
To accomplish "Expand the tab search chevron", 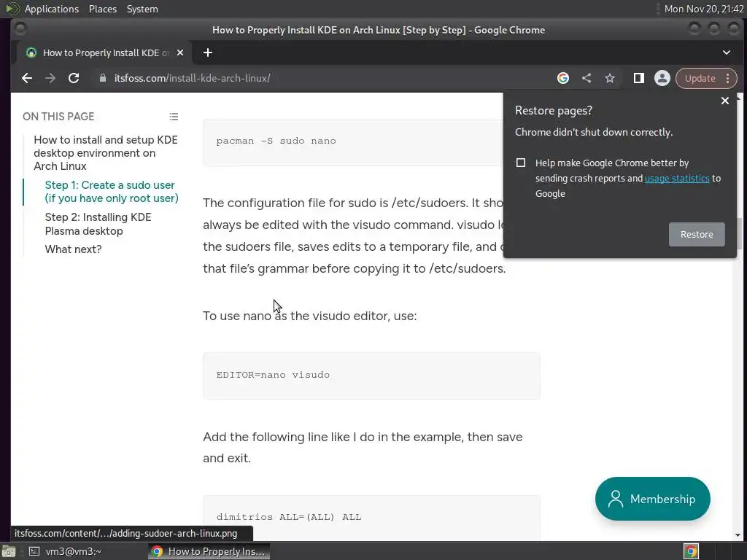I will coord(727,52).
